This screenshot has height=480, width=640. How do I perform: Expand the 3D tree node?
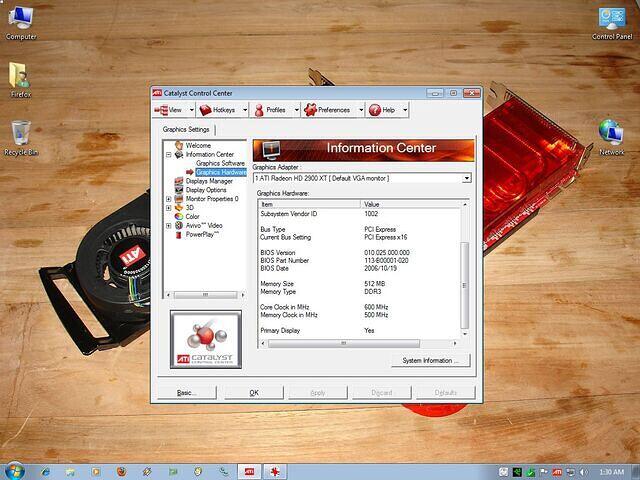[169, 208]
